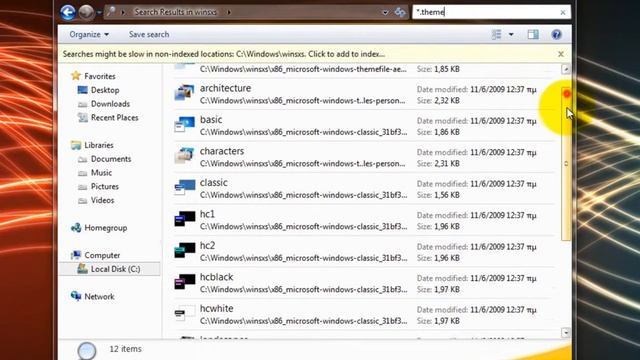Select 'Search Results in winsxs' breadcrumb
This screenshot has height=360, width=640.
(x=176, y=12)
